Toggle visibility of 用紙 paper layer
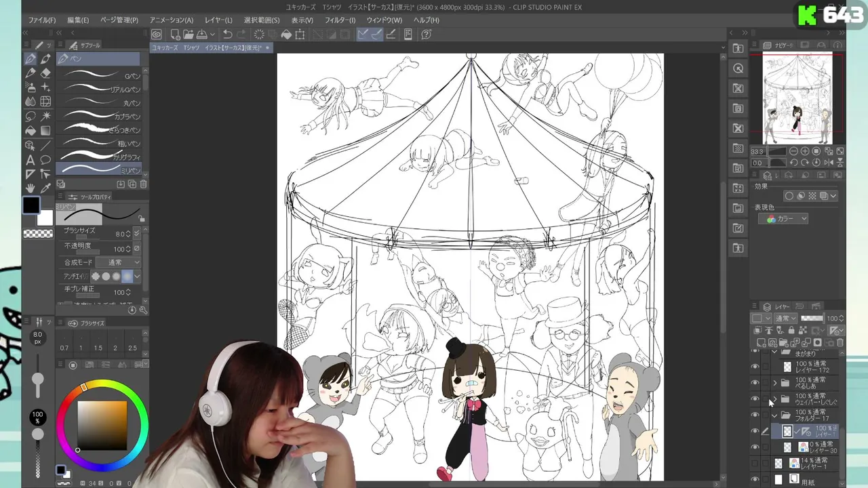Viewport: 868px width, 488px height. (x=755, y=479)
